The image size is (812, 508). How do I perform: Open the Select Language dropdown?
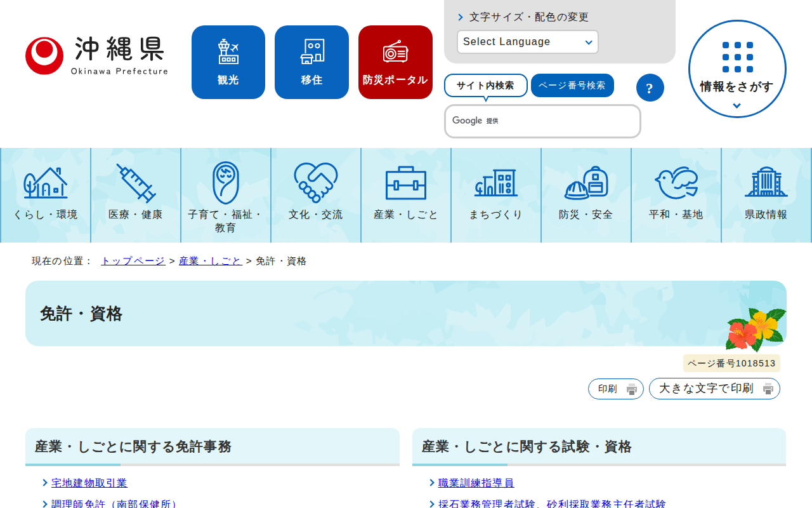click(x=527, y=42)
